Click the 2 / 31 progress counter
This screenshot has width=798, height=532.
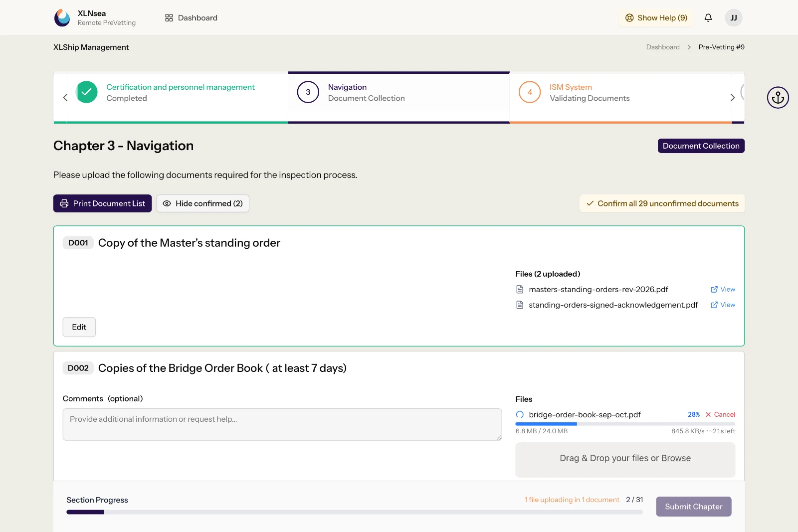634,500
